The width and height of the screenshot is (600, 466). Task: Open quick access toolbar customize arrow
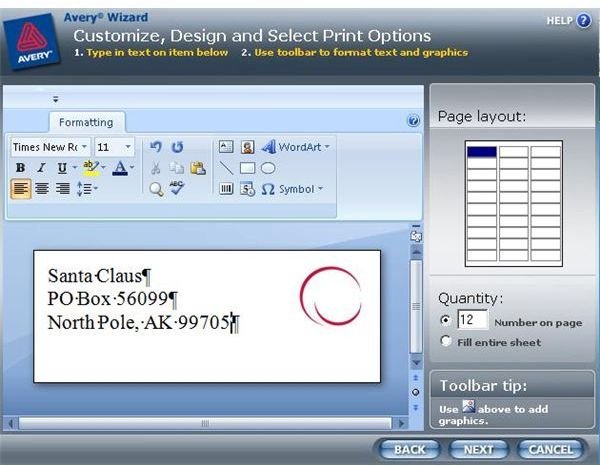(55, 99)
